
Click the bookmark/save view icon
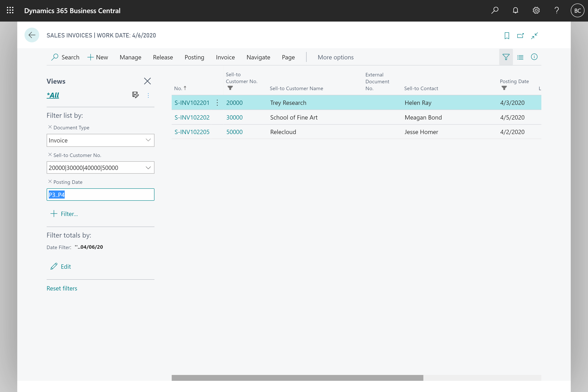click(507, 35)
